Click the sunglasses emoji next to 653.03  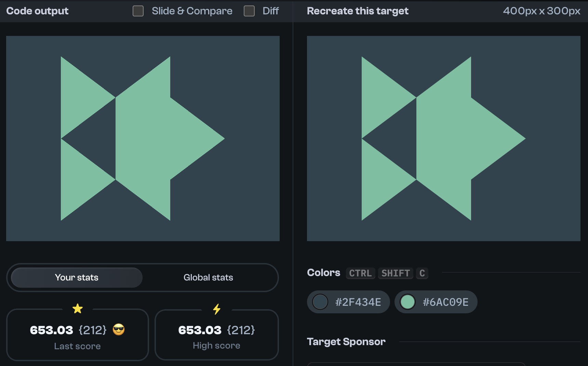coord(119,330)
